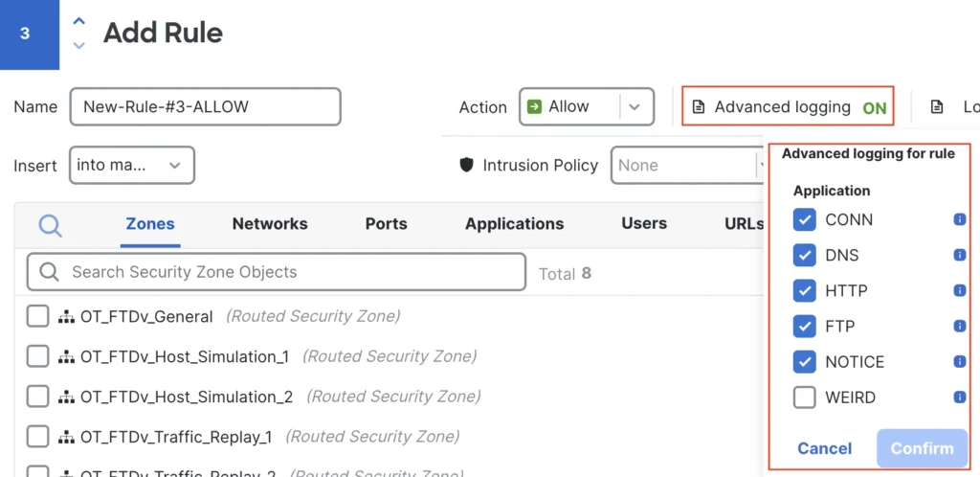Click the info icon beside FTP

(959, 327)
